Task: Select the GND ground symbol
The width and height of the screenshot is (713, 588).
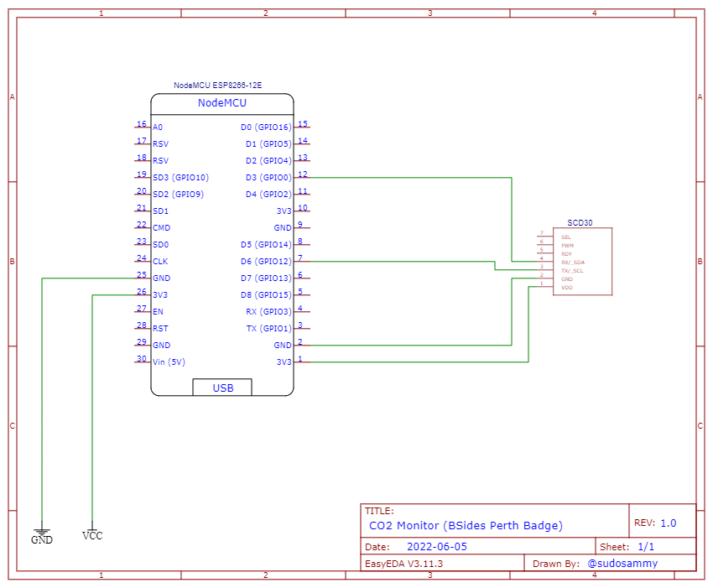Action: 42,535
